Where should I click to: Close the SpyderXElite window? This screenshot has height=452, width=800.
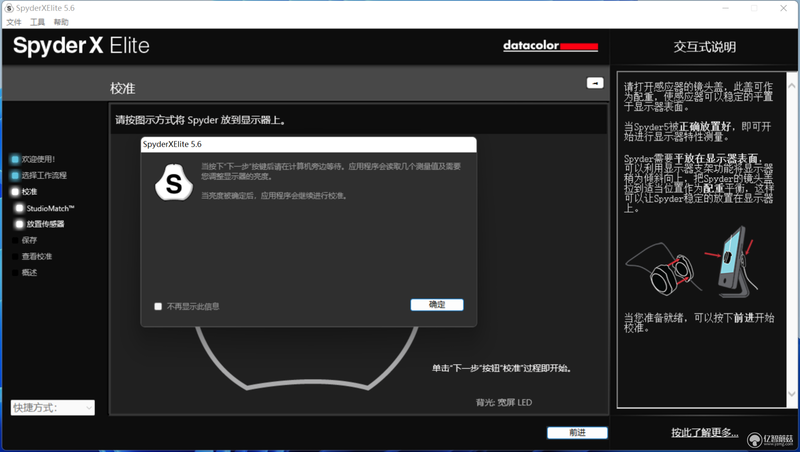783,8
